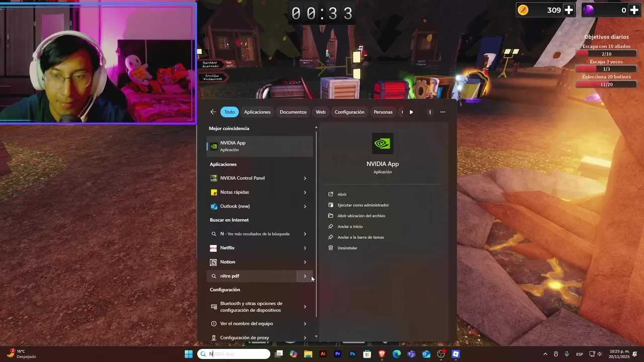Open the weather widget showing 16°C
The height and width of the screenshot is (362, 644).
21,354
